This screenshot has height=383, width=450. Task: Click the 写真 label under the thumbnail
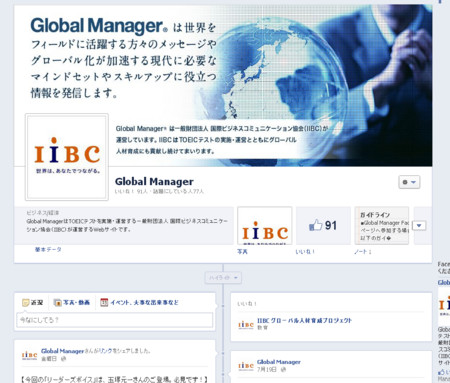click(242, 252)
